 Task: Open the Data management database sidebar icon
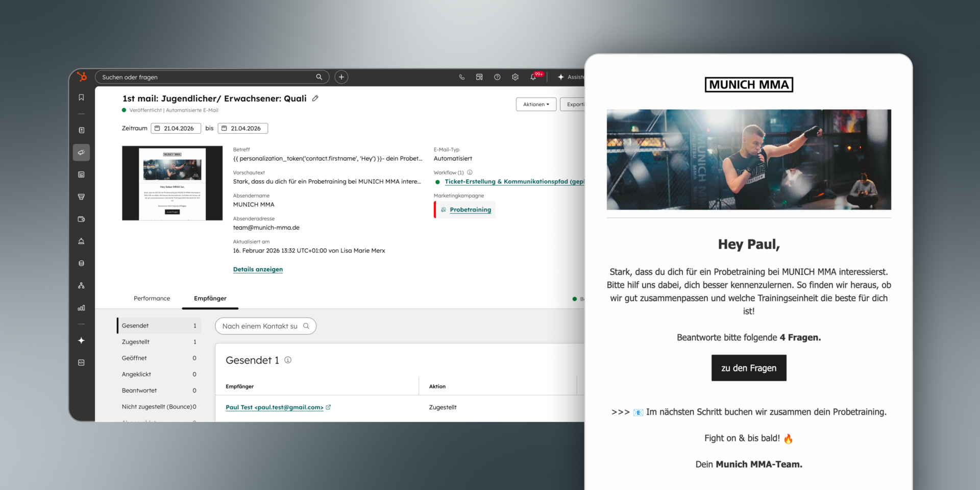(81, 263)
